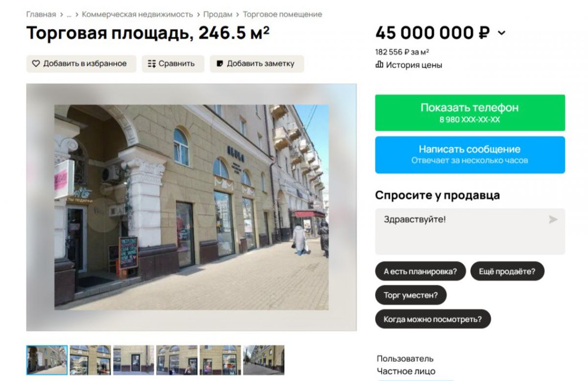Click the send arrow in message box
Image resolution: width=588 pixels, height=381 pixels.
click(553, 219)
